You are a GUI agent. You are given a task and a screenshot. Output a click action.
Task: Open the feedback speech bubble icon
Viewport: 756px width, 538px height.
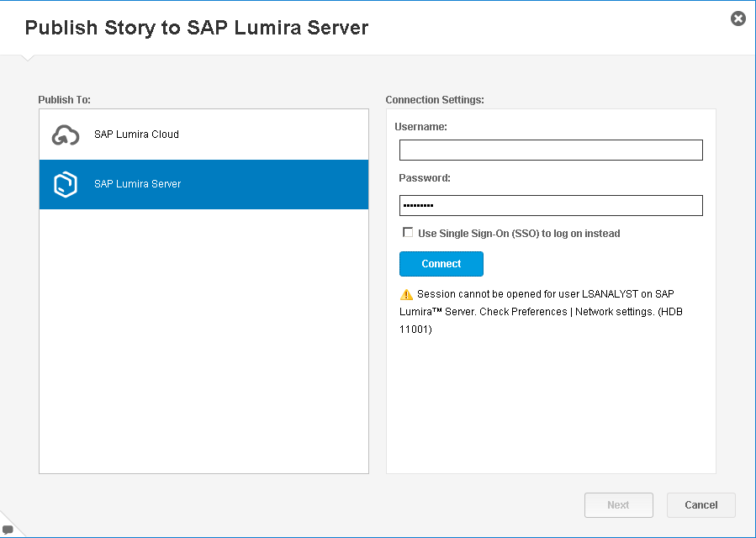pos(8,530)
